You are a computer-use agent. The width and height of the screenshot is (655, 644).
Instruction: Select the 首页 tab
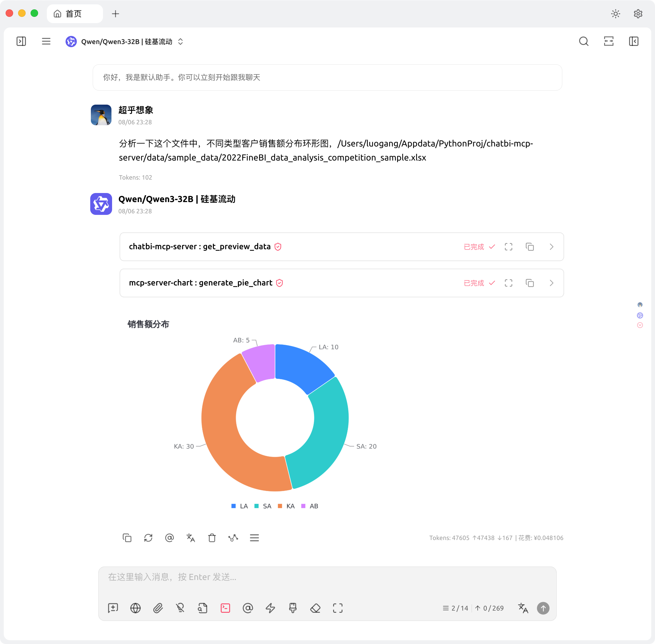[x=75, y=13]
